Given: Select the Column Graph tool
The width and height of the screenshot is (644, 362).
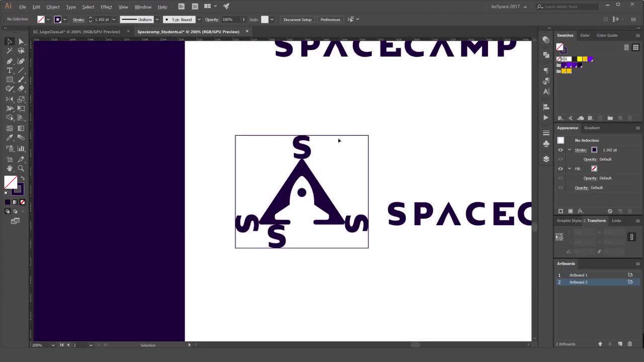Looking at the screenshot, I should pos(21,148).
